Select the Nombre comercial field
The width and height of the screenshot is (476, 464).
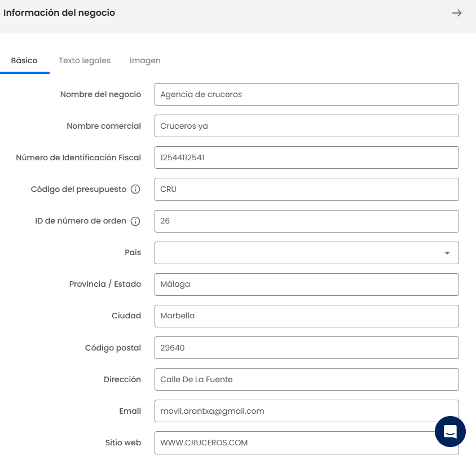click(306, 126)
